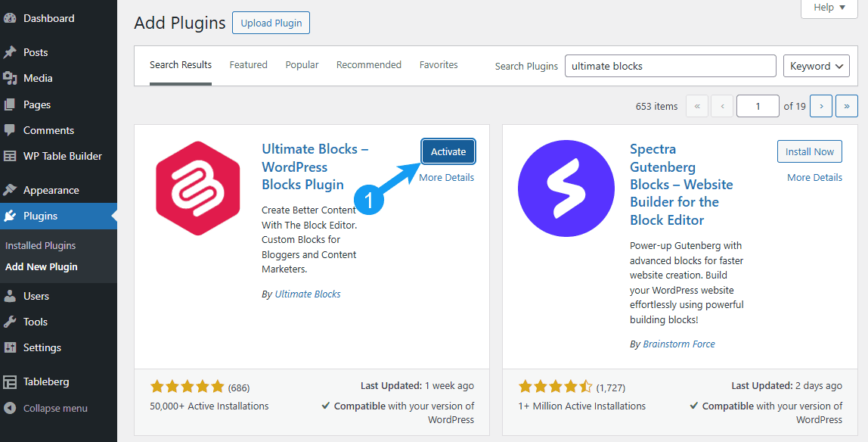Open the Keyword search type dropdown
This screenshot has width=868, height=442.
(x=817, y=66)
